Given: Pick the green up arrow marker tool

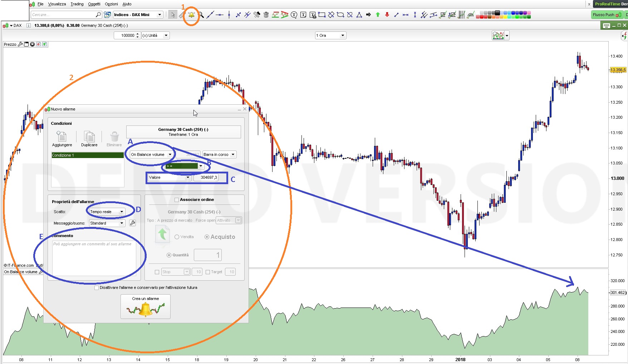Looking at the screenshot, I should (x=378, y=15).
